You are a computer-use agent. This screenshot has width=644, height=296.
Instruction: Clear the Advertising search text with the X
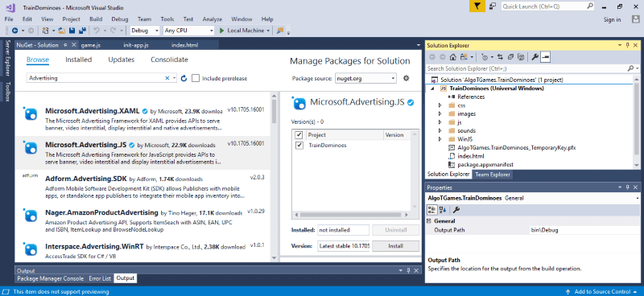tap(167, 78)
